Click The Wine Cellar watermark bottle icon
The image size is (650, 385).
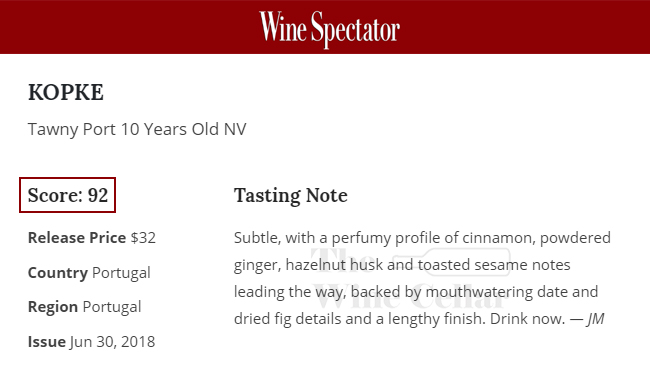(451, 262)
